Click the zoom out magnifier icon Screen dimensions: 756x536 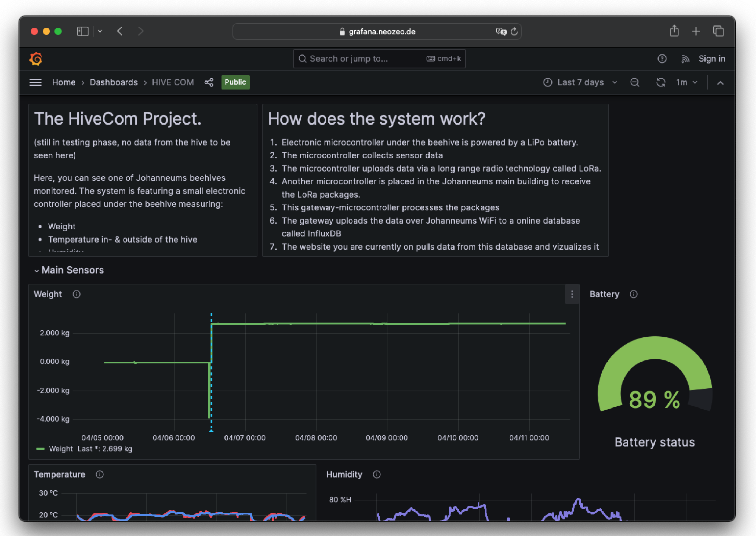click(x=635, y=82)
